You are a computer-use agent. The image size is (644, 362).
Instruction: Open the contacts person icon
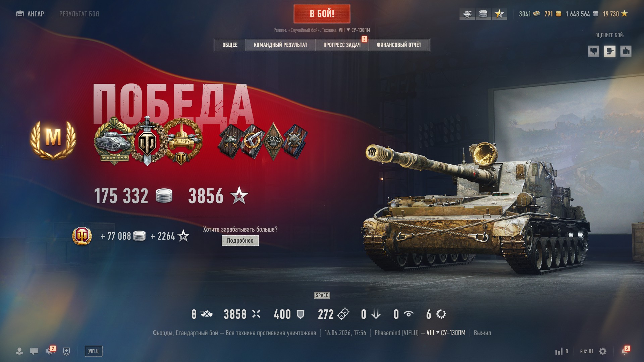pos(19,351)
